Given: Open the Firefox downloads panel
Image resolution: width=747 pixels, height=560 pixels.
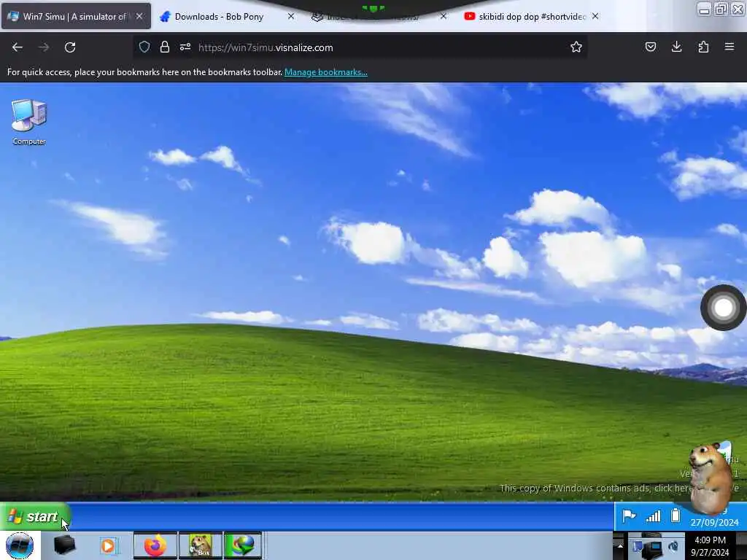Looking at the screenshot, I should click(676, 47).
